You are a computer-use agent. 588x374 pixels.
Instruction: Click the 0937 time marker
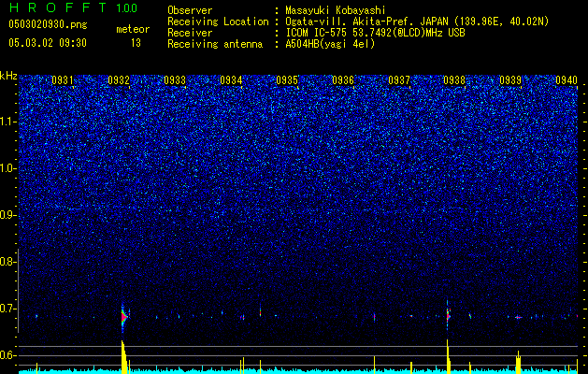point(399,80)
